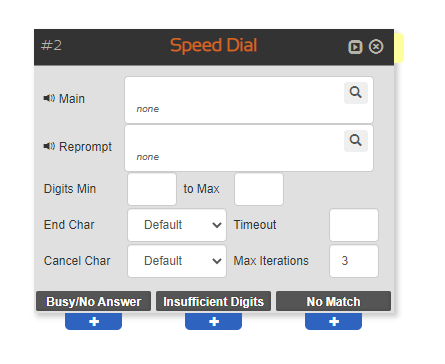This screenshot has height=364, width=445.
Task: Search for a Reprompt audio
Action: pos(356,140)
